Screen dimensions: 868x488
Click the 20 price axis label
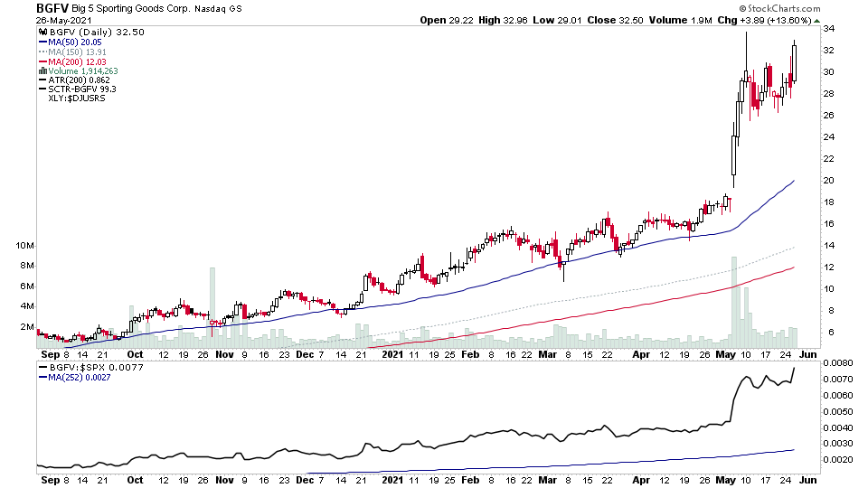(829, 181)
